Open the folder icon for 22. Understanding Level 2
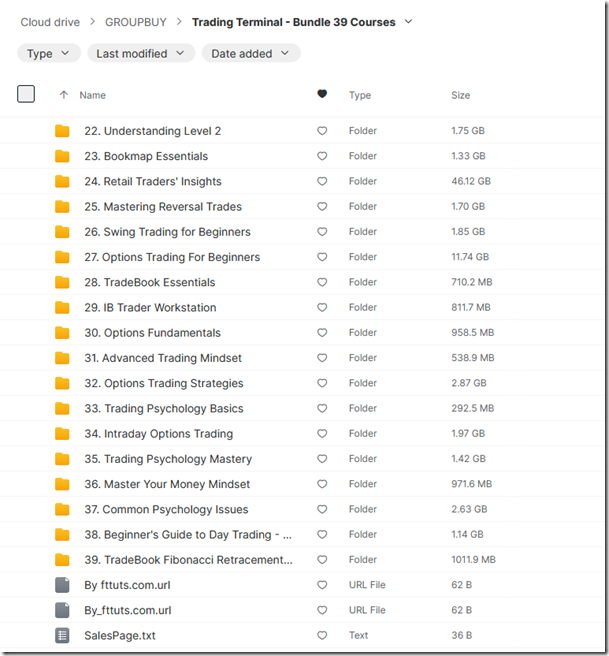 point(62,131)
